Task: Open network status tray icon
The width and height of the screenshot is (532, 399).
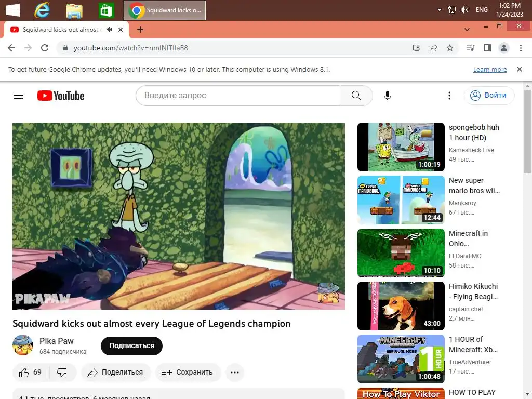Action: tap(452, 10)
